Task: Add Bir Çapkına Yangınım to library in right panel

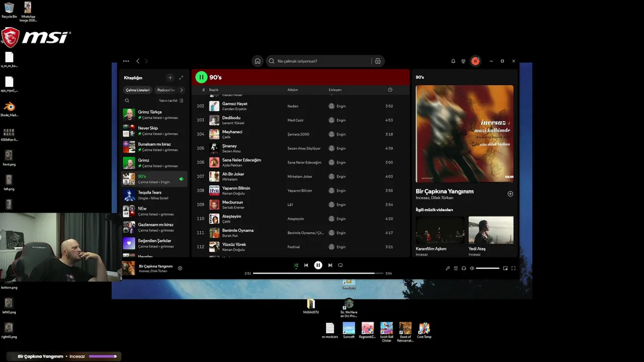Action: [x=510, y=194]
